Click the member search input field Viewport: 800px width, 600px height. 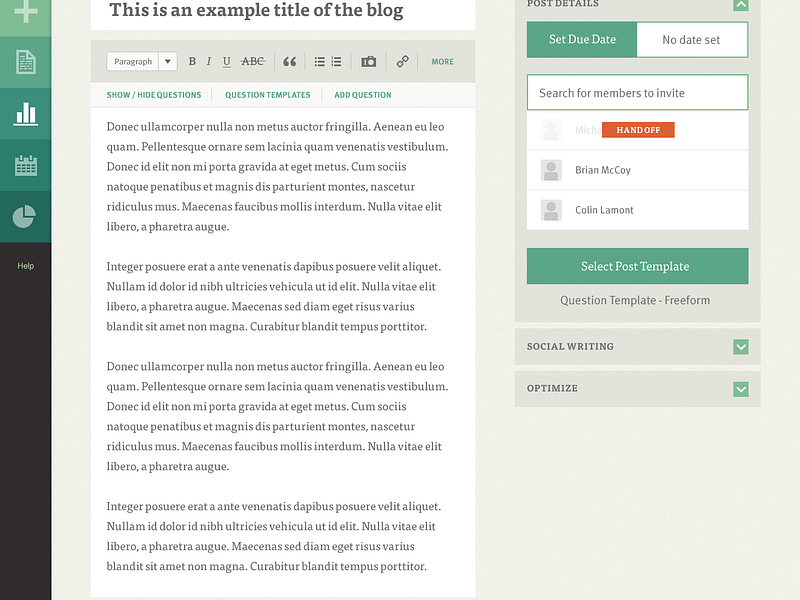pos(637,92)
